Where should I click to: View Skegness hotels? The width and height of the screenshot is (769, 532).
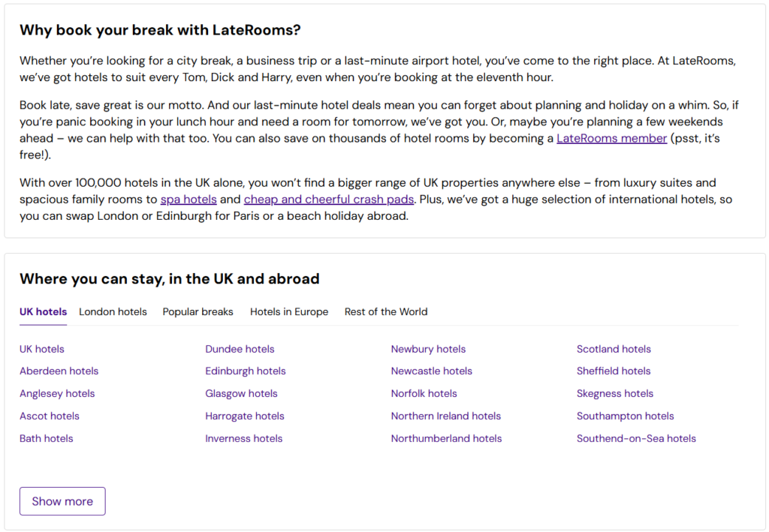coord(615,393)
